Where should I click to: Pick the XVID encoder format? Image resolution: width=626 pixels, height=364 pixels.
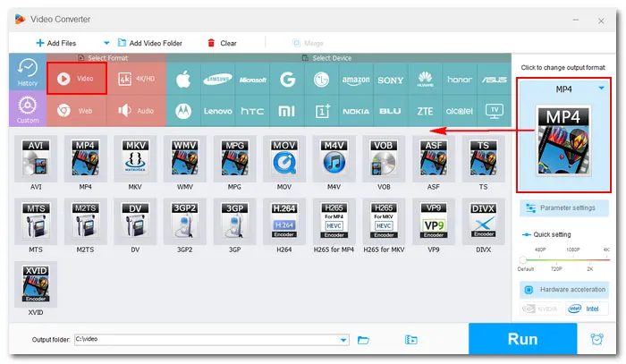click(x=36, y=284)
